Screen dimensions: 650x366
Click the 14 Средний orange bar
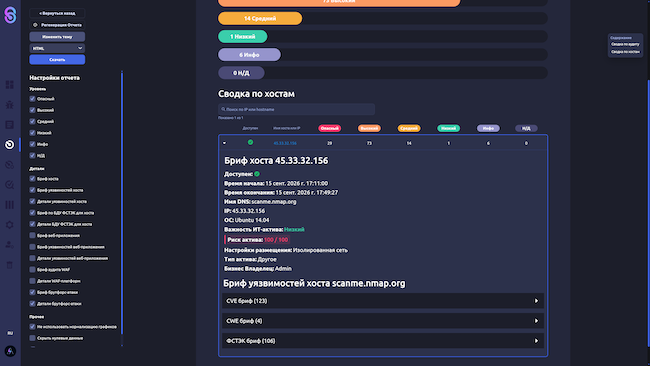point(260,18)
